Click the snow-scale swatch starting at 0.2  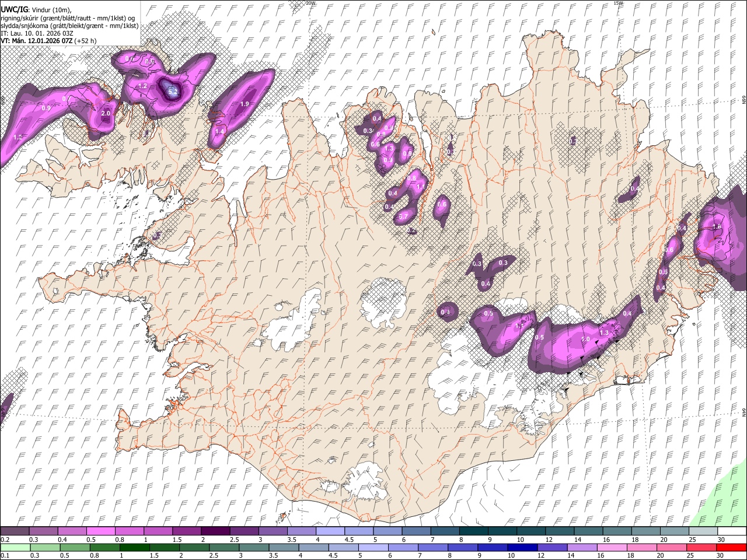pos(15,531)
